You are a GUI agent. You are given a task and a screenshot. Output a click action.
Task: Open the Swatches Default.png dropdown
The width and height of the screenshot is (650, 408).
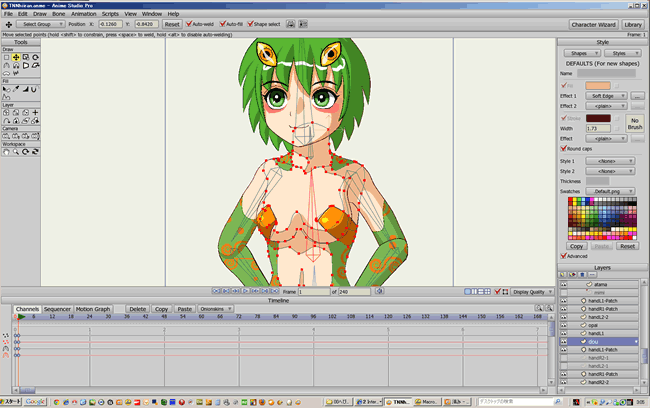[610, 191]
